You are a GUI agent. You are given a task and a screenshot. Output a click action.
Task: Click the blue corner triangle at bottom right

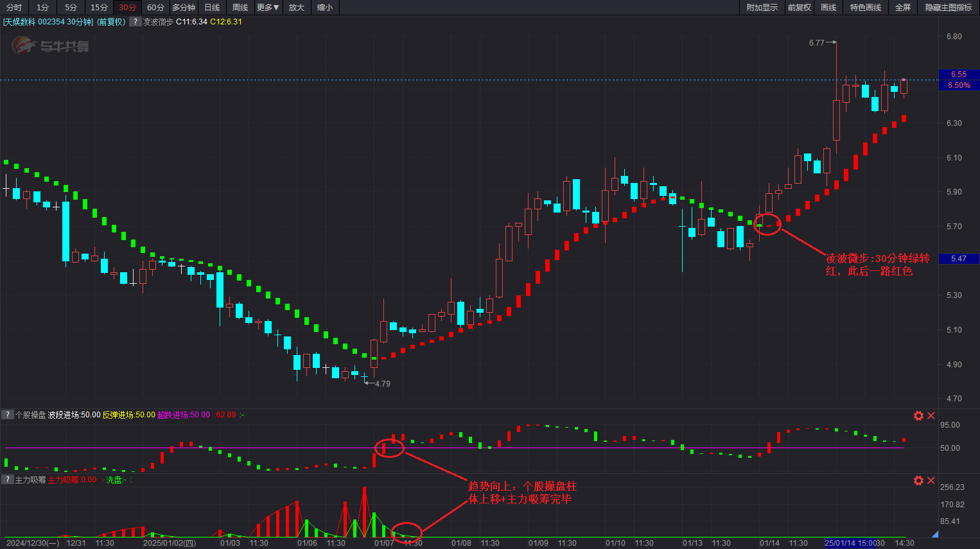point(934,534)
